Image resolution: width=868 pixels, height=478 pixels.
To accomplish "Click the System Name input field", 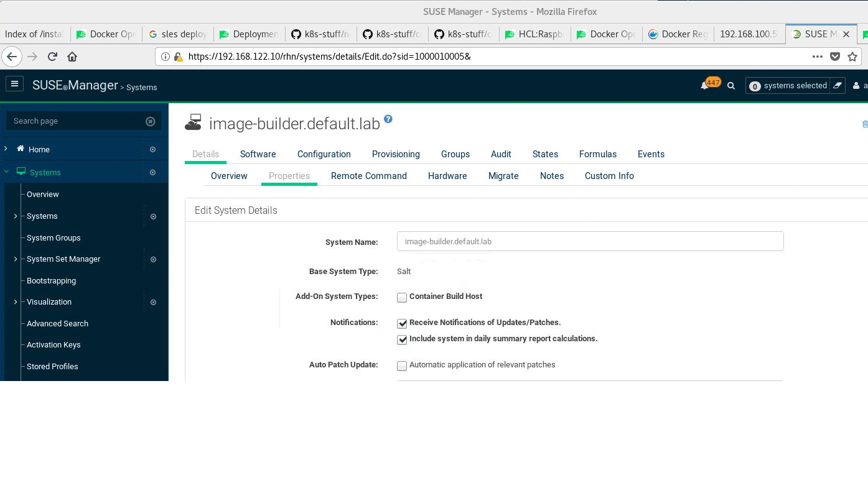I will pyautogui.click(x=590, y=241).
